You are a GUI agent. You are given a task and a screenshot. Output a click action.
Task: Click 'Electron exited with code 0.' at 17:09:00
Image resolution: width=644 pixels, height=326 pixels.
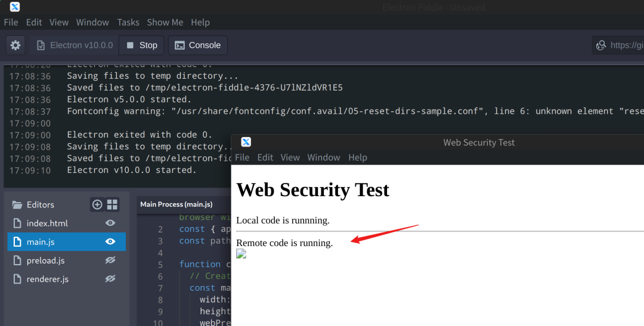tap(140, 135)
